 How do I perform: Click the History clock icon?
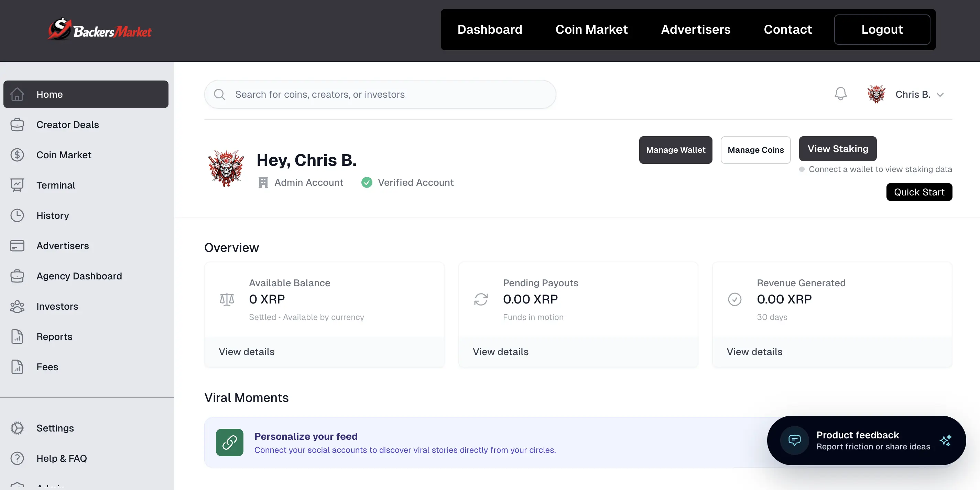[x=17, y=215]
